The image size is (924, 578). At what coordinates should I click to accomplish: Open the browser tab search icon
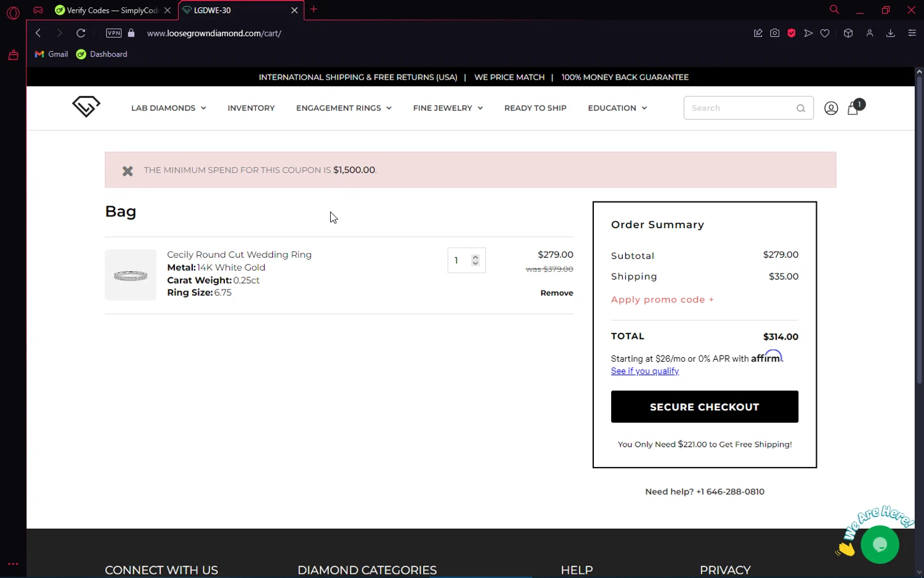[x=834, y=9]
